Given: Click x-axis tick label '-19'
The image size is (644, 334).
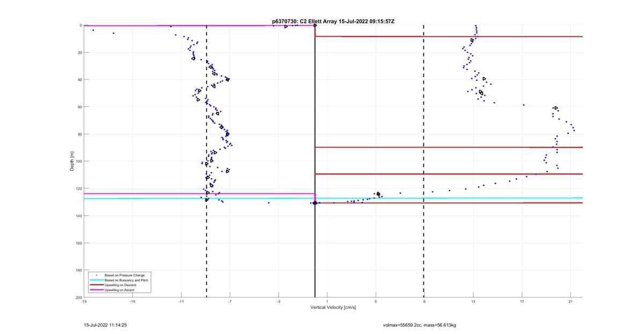Looking at the screenshot, I should pos(84,302).
